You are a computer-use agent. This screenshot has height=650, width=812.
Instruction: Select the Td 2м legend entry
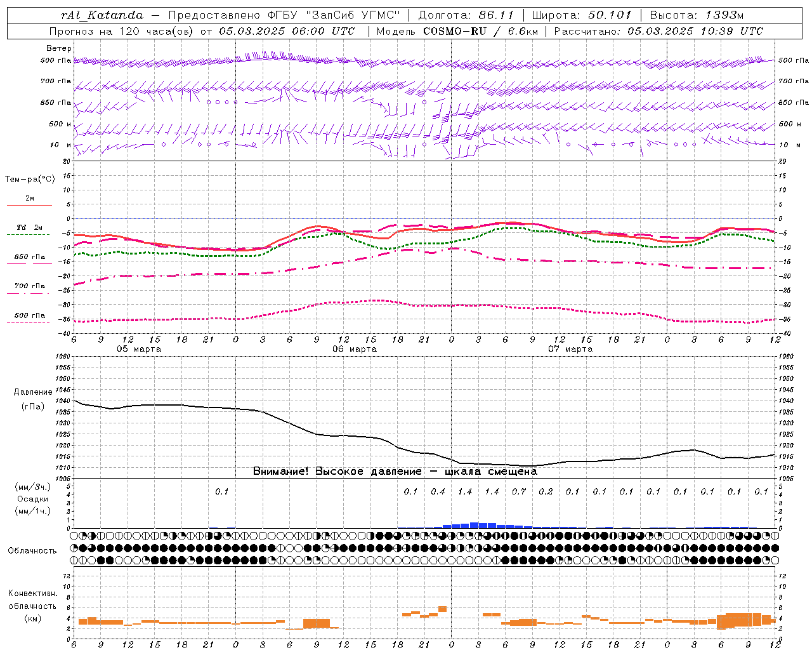click(29, 227)
